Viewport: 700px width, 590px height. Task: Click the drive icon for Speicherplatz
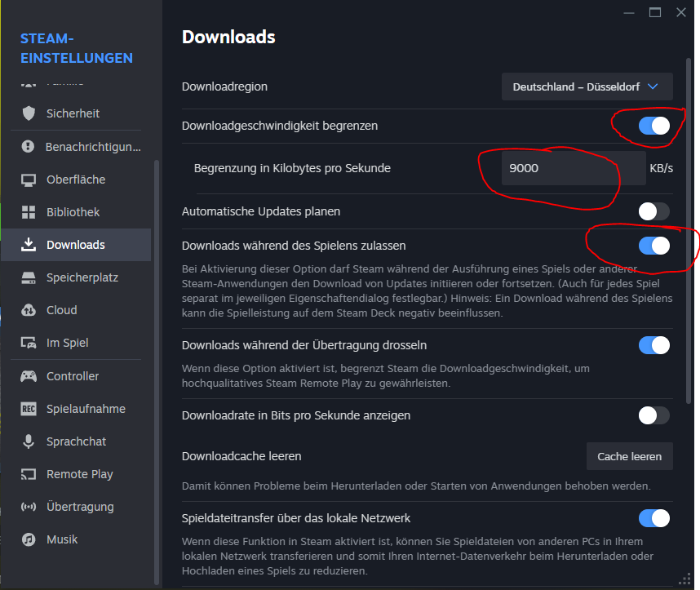[x=29, y=277]
